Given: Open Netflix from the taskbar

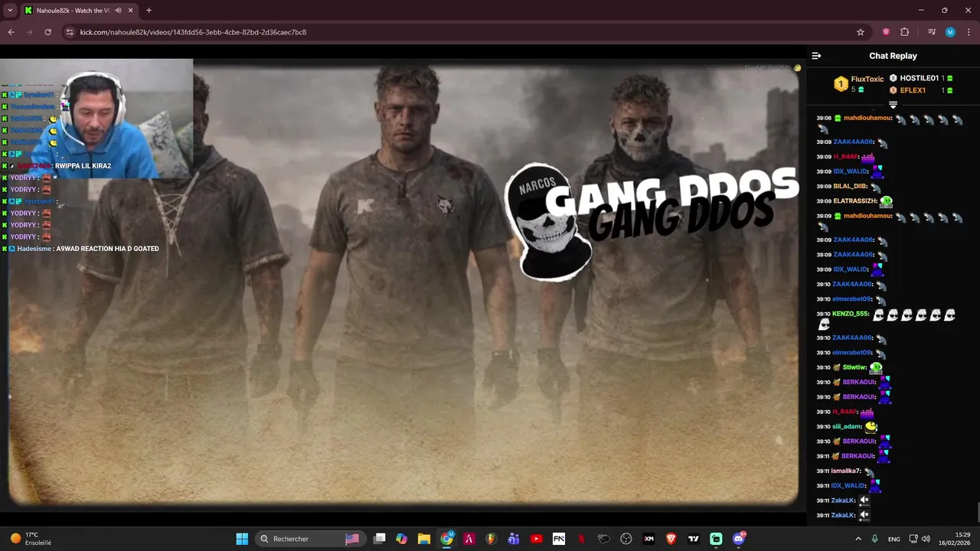Looking at the screenshot, I should pos(581,539).
